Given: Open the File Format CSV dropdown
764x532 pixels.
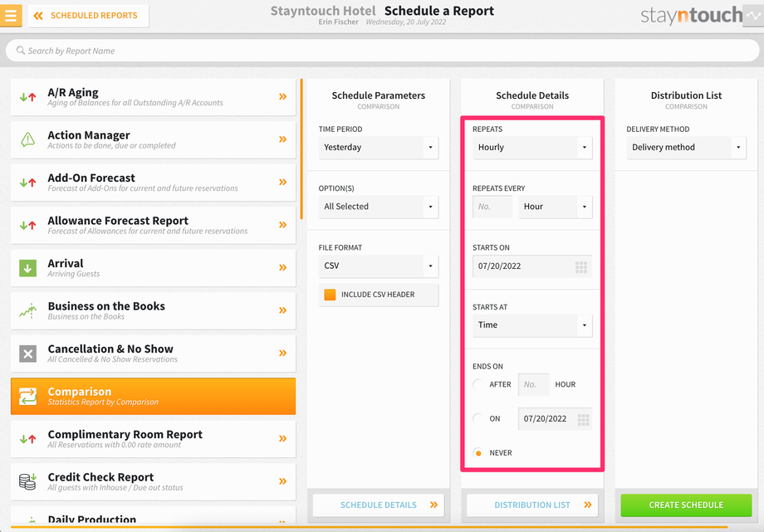Looking at the screenshot, I should 379,266.
